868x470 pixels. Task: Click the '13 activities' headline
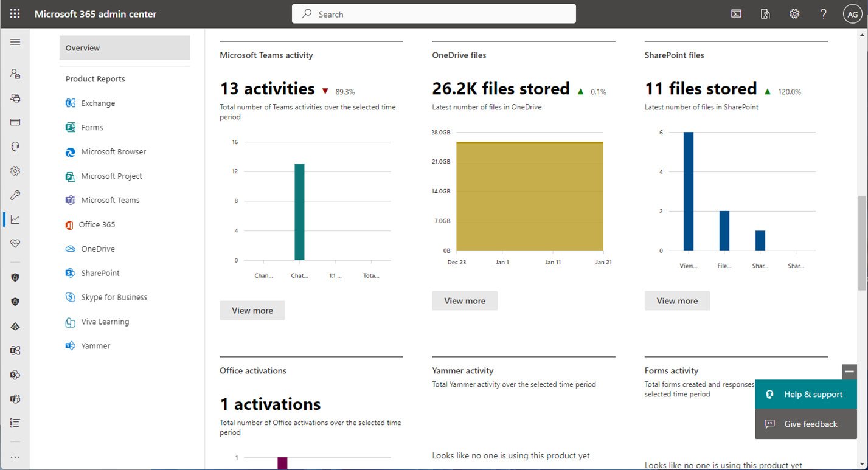[x=267, y=89]
